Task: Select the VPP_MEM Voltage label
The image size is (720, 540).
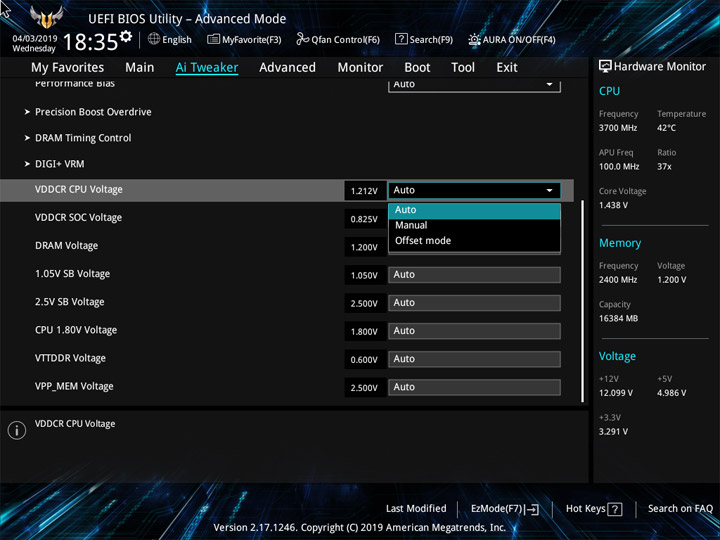Action: [74, 387]
